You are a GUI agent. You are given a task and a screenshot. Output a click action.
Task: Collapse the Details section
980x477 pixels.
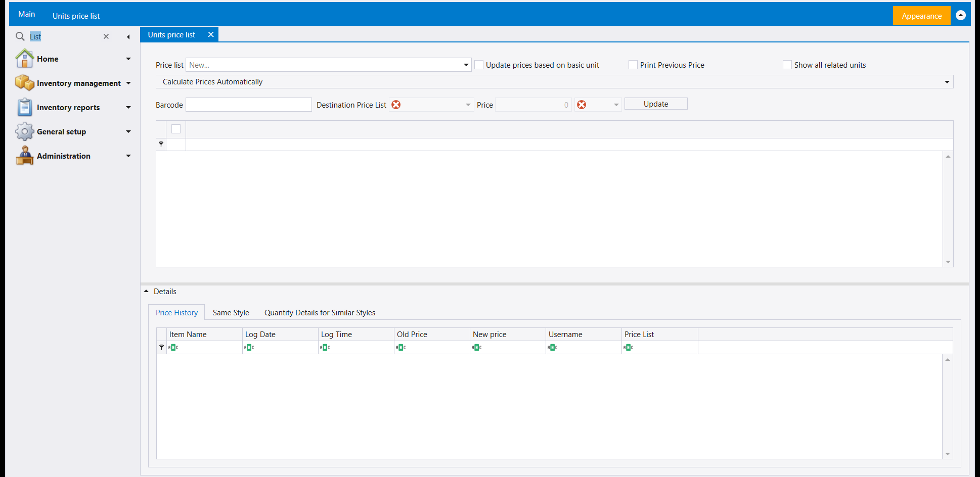pyautogui.click(x=146, y=292)
